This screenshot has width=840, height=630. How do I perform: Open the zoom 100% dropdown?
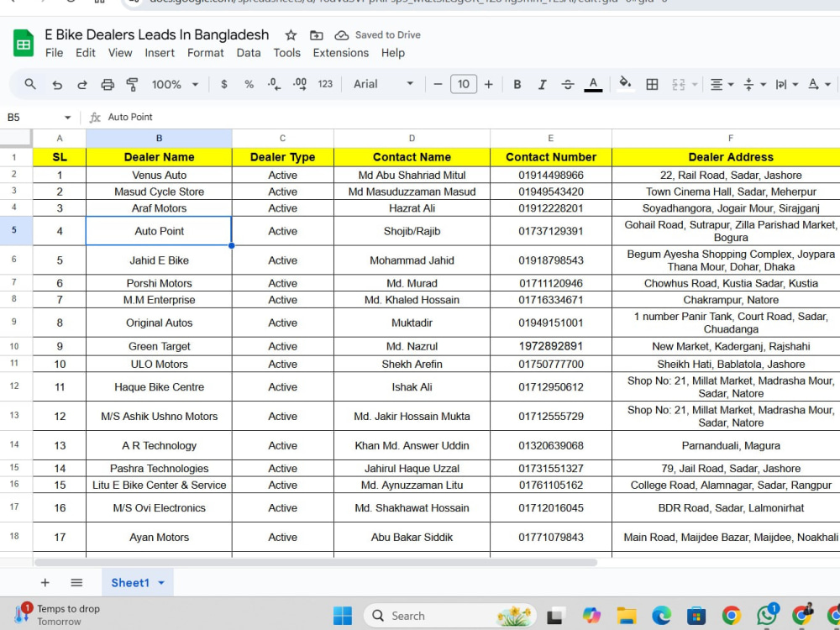coord(176,85)
